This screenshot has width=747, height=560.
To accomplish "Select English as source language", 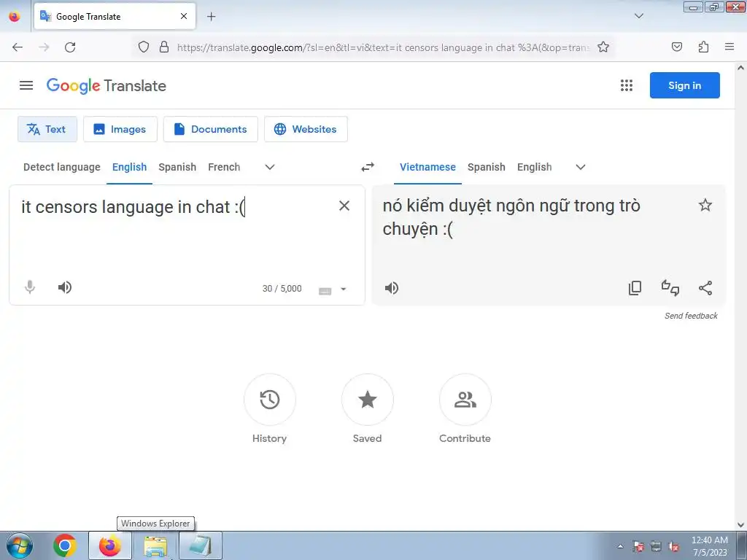I will [129, 167].
